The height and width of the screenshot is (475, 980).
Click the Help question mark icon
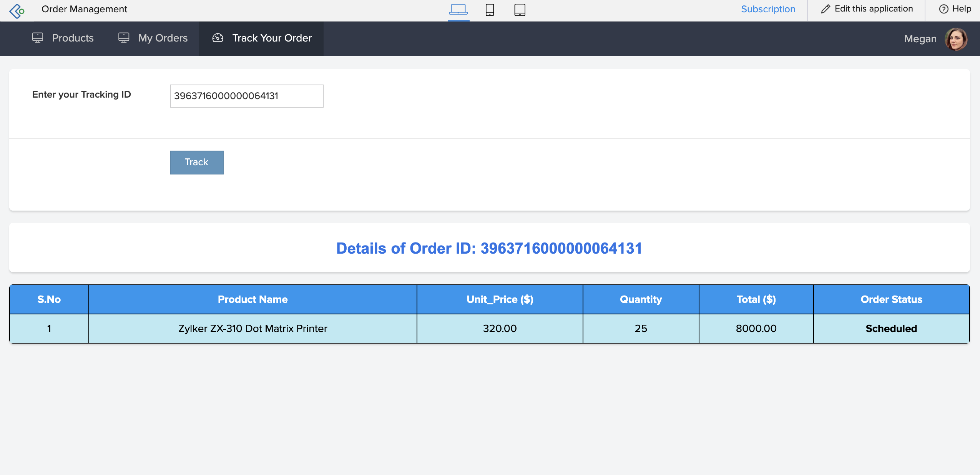pos(942,9)
